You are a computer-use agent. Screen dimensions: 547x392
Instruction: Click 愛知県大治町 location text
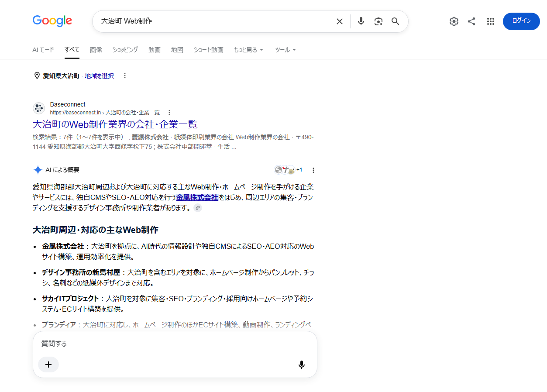coord(61,76)
